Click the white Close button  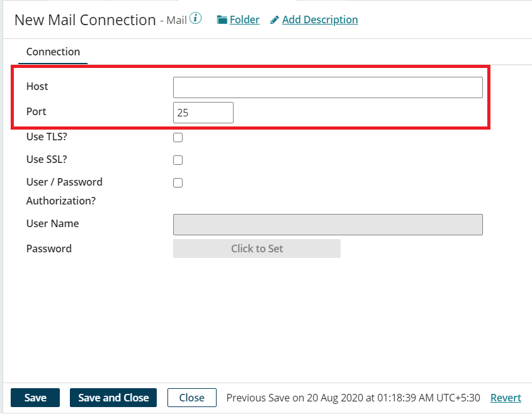[191, 398]
